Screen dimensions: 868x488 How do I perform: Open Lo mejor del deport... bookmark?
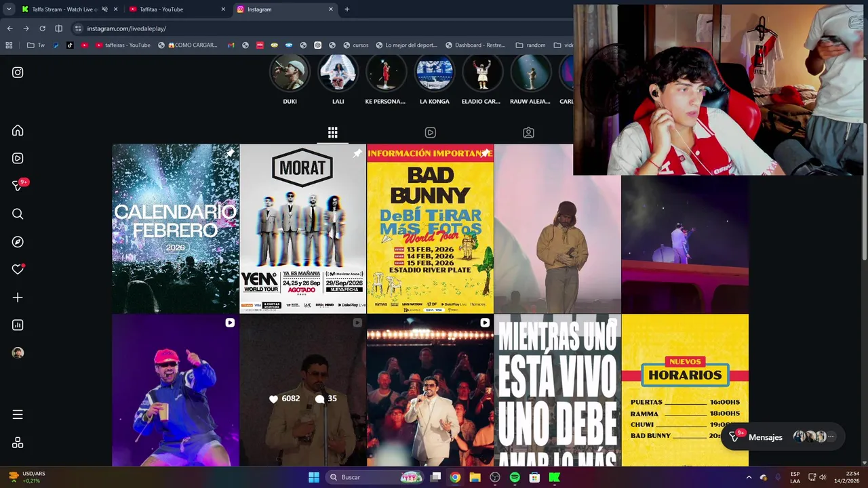pyautogui.click(x=406, y=45)
